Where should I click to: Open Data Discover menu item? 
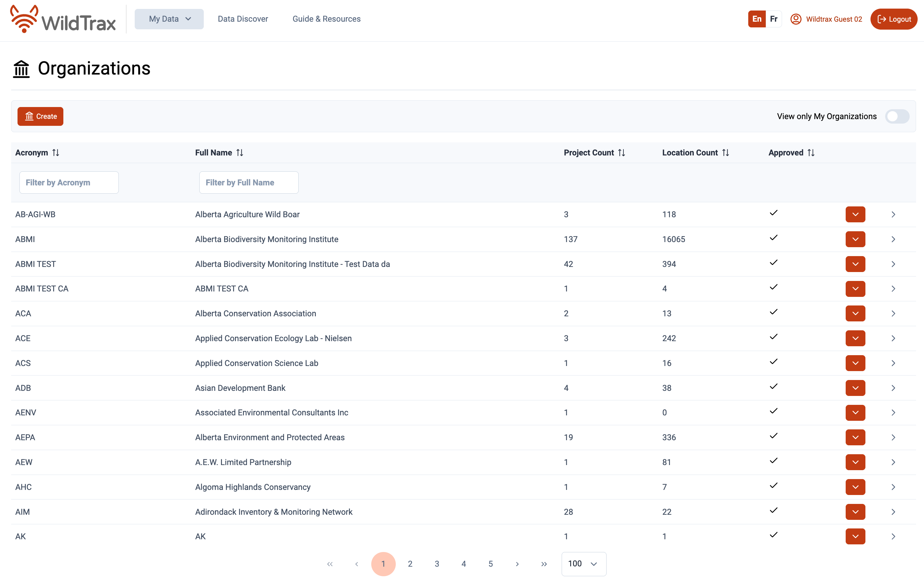point(243,19)
